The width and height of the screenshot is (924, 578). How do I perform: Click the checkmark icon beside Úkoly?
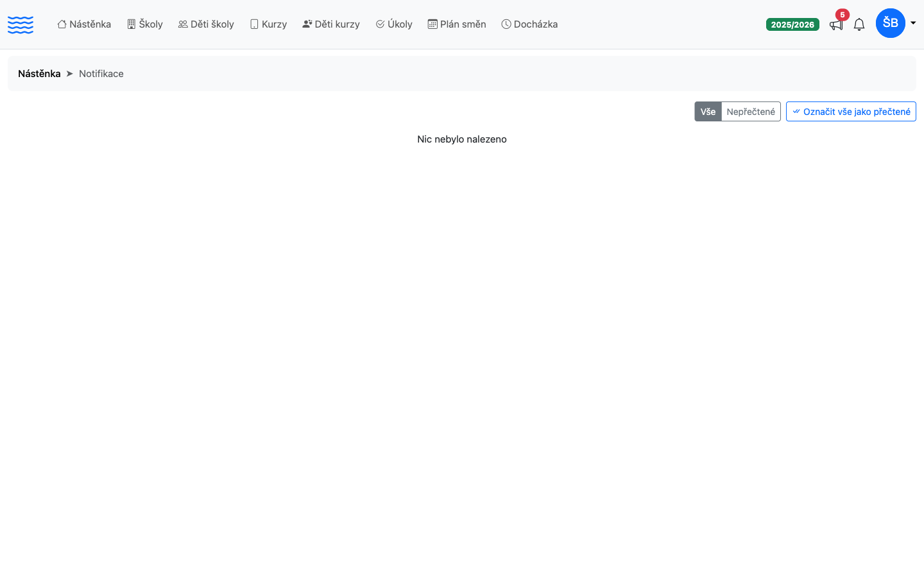tap(380, 24)
